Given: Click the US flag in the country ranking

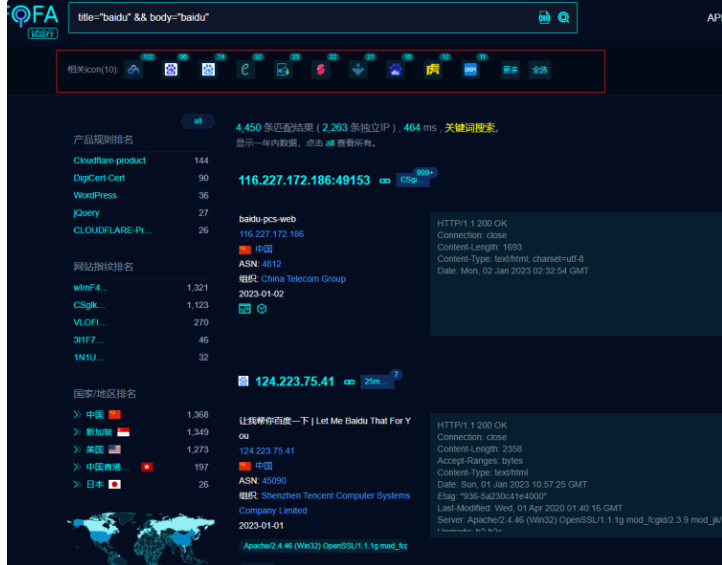Looking at the screenshot, I should click(115, 450).
